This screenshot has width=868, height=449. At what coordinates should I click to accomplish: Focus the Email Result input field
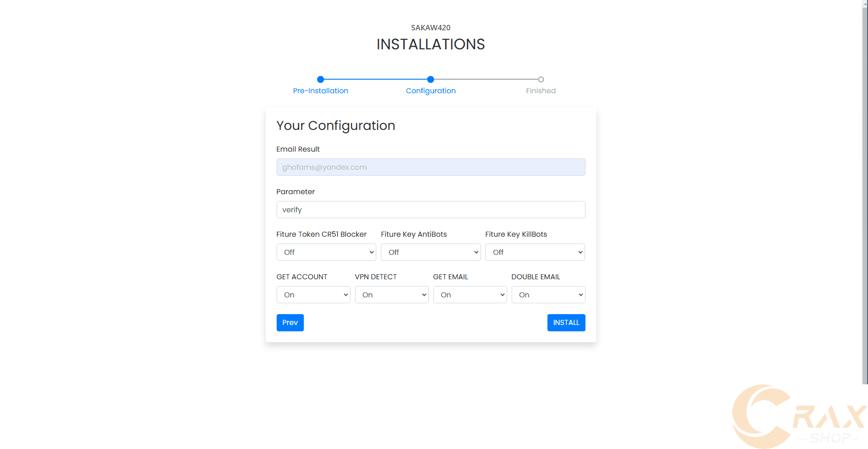pos(431,167)
